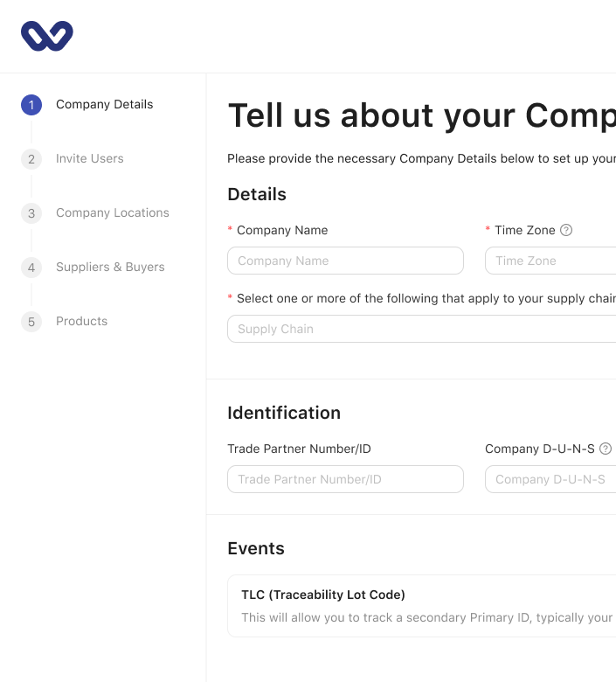
Task: Click the step 5 number circle
Action: click(x=31, y=322)
